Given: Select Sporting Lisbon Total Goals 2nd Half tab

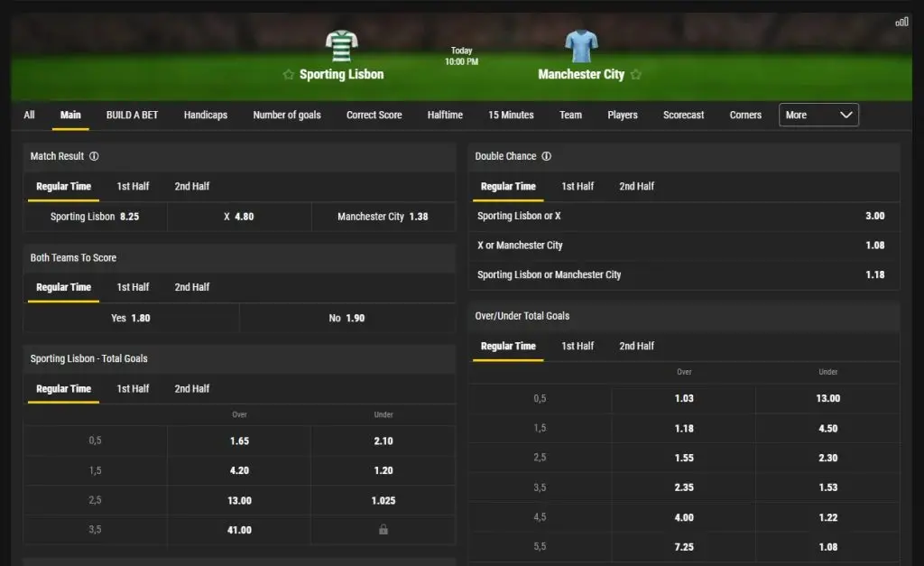Looking at the screenshot, I should point(191,388).
